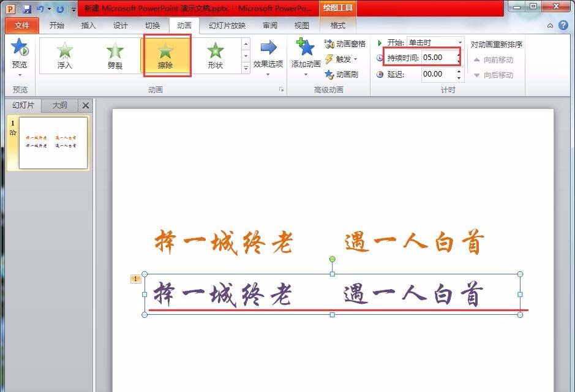The width and height of the screenshot is (575, 392).
Task: Switch to the Insert (插入) tab
Action: (88, 25)
